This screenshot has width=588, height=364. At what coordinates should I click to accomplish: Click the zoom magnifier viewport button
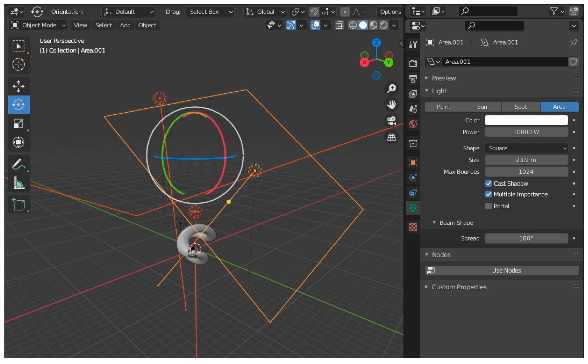pyautogui.click(x=392, y=88)
